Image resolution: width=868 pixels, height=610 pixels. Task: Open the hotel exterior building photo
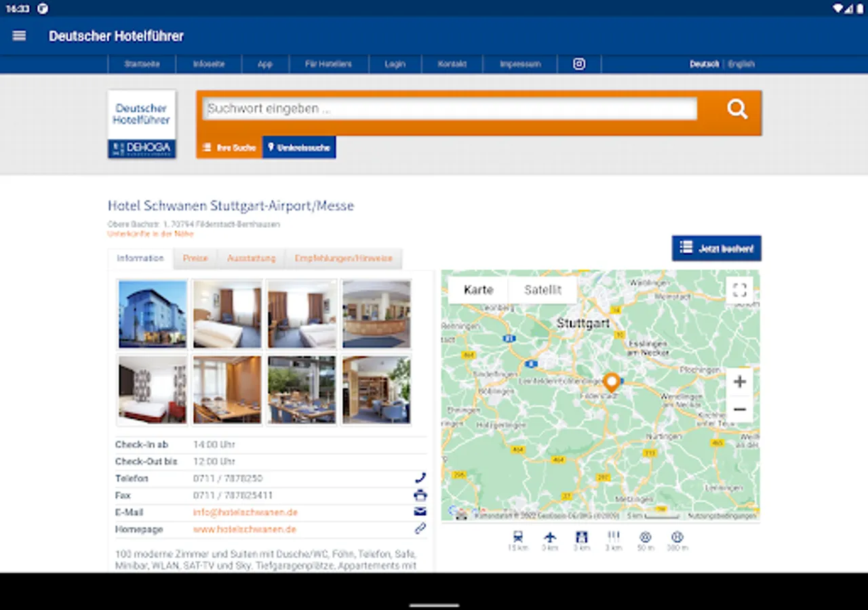pos(153,314)
